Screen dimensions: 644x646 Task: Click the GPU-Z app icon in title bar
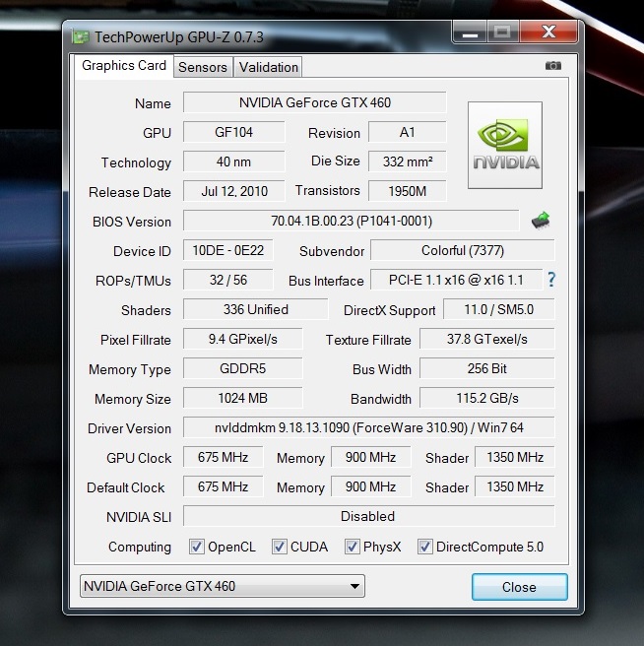81,36
